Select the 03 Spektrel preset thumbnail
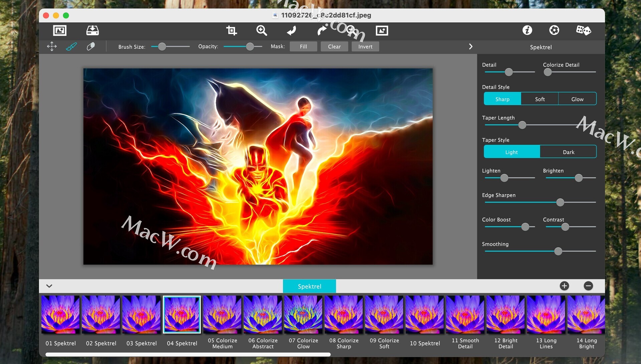Viewport: 641px width, 364px height. [141, 315]
